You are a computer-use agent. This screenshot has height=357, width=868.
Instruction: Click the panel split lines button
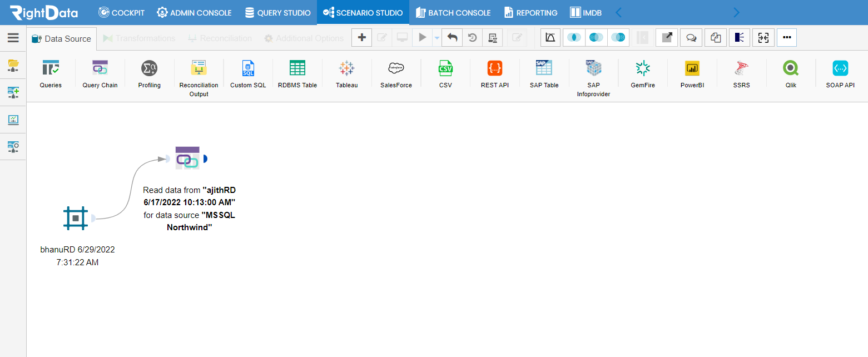tap(739, 38)
